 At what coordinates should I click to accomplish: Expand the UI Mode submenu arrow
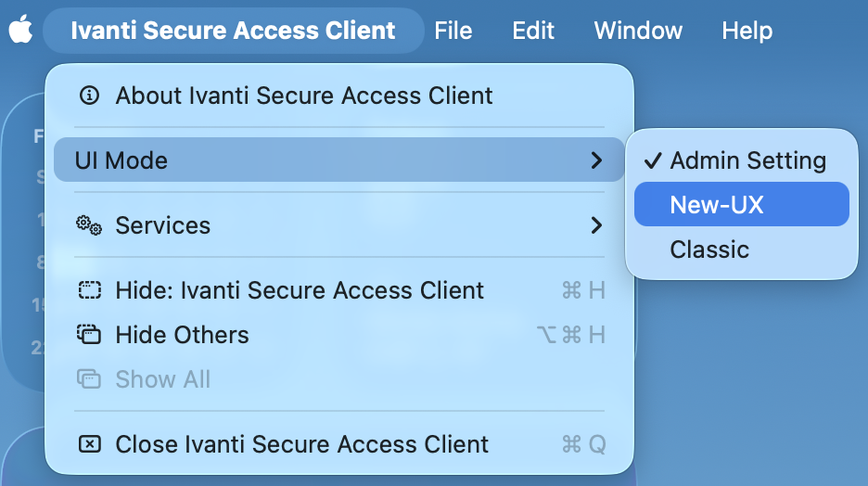[x=596, y=160]
